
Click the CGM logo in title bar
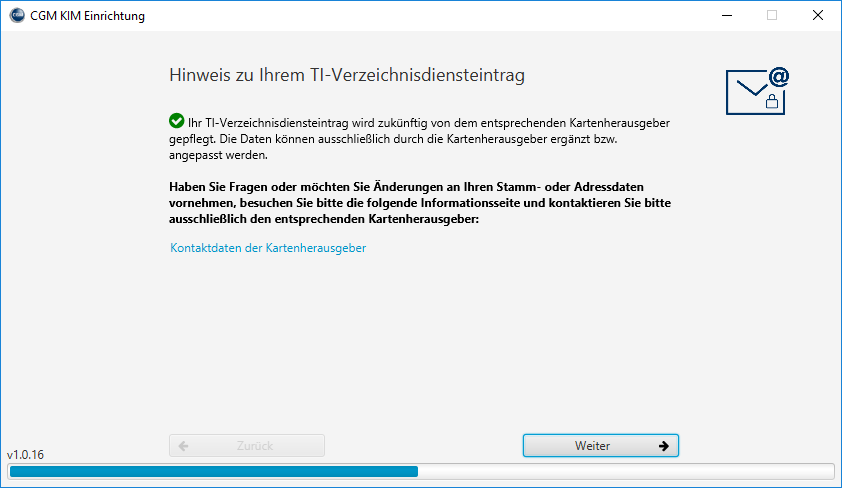pyautogui.click(x=17, y=15)
